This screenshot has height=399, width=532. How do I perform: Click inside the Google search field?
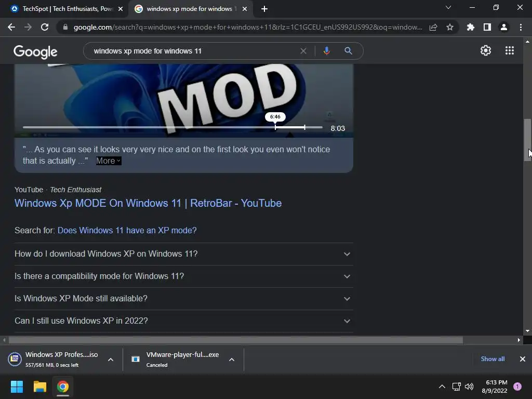coord(193,51)
